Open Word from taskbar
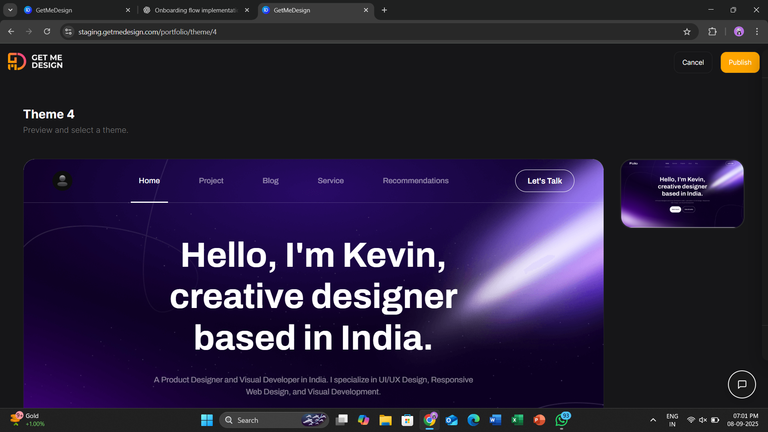 [495, 420]
